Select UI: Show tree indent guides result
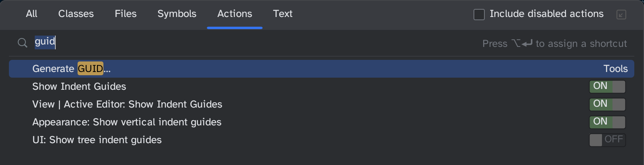The image size is (644, 165). (x=97, y=140)
